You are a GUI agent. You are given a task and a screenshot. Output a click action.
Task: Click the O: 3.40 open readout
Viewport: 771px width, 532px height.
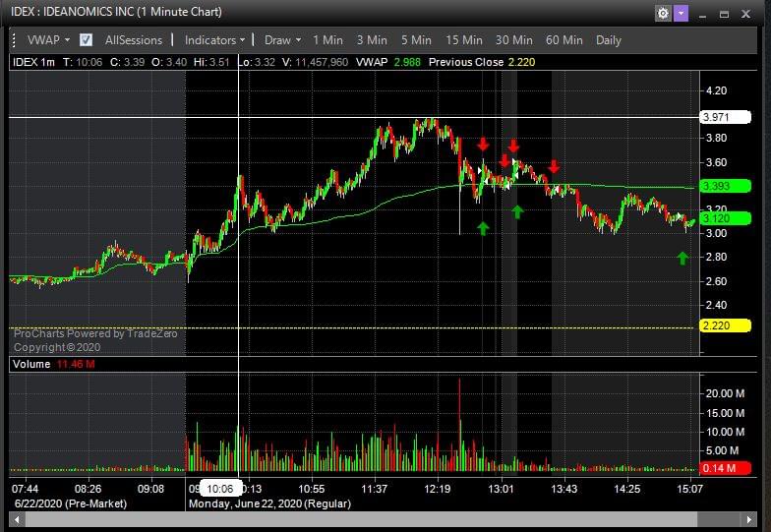(169, 63)
